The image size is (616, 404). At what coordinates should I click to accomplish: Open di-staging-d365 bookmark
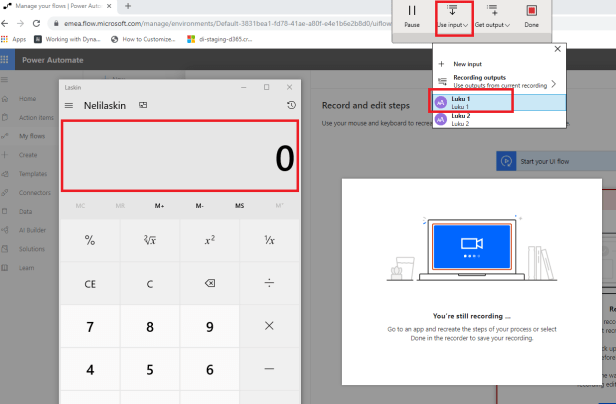click(x=220, y=39)
